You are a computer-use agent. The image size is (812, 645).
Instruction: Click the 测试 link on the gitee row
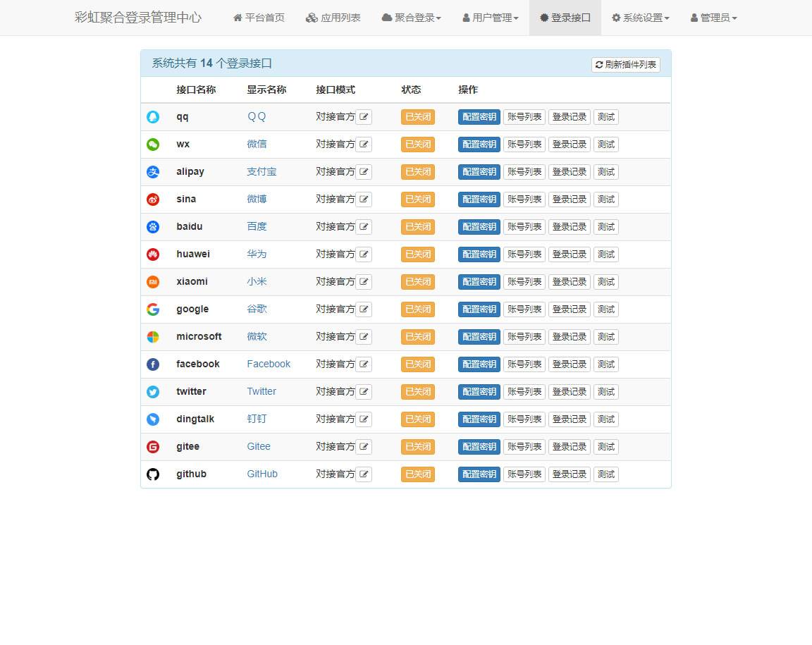pyautogui.click(x=606, y=446)
